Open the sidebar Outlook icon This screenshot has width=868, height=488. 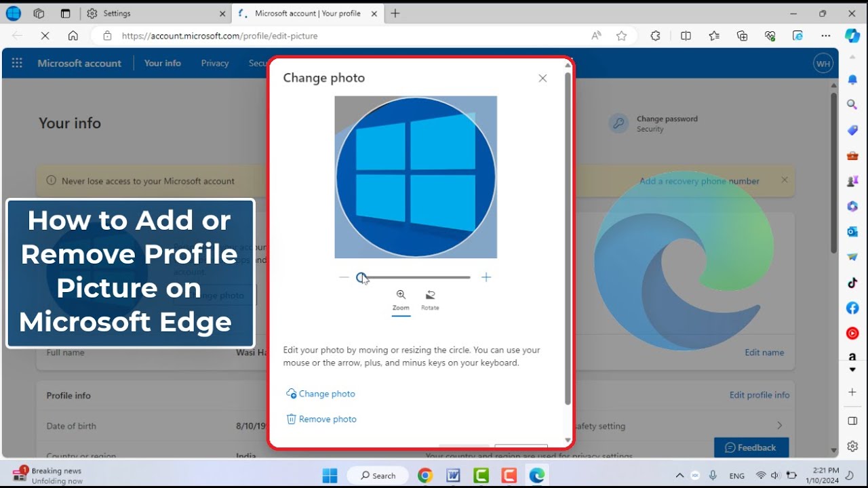tap(852, 232)
